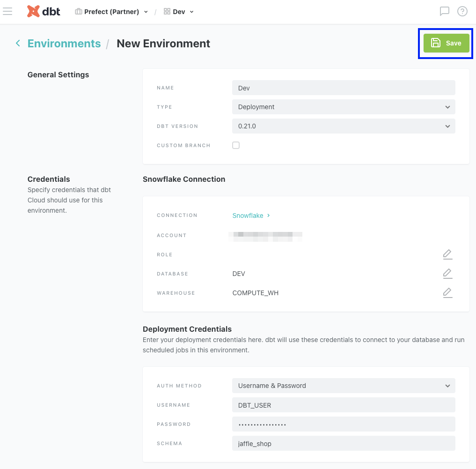Click the back chevron beside Environments

pyautogui.click(x=18, y=44)
